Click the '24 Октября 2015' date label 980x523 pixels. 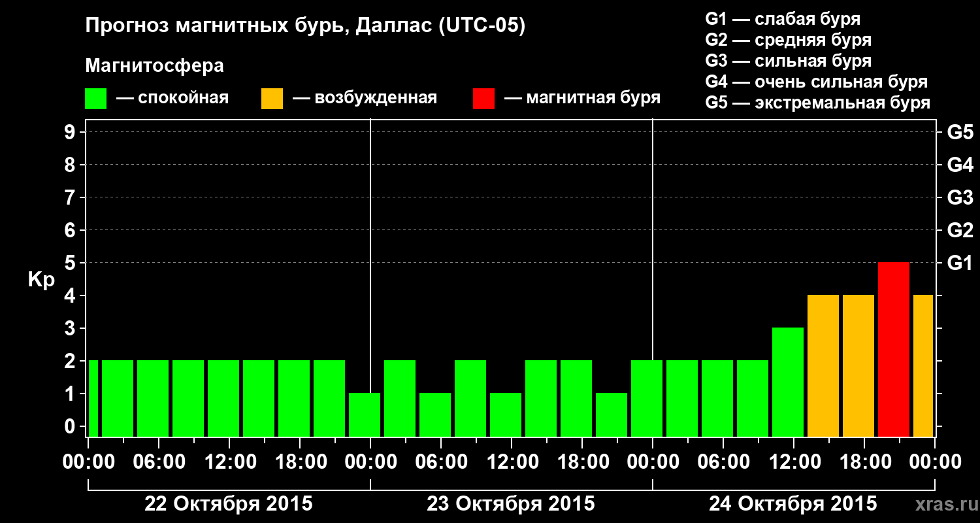tap(793, 504)
